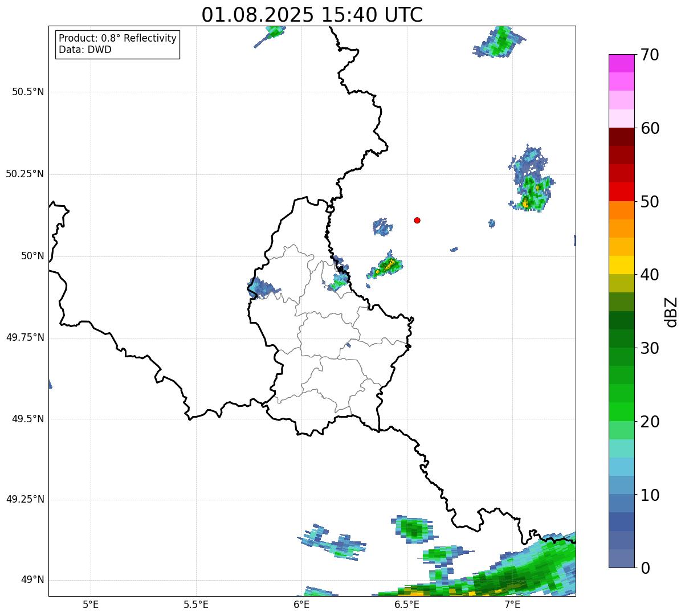Viewport: 685px width, 616px height.
Task: Click the 49.5°N latitude label
Action: [x=27, y=419]
